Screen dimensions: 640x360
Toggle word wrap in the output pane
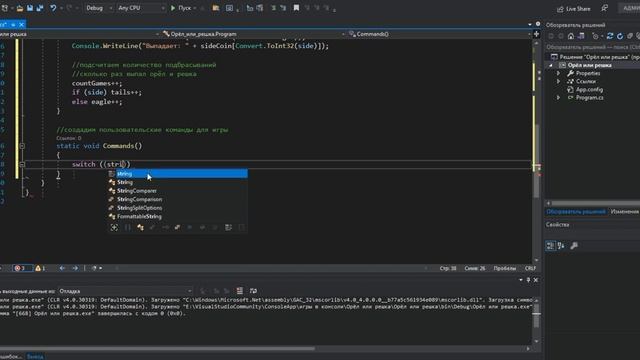click(x=253, y=291)
